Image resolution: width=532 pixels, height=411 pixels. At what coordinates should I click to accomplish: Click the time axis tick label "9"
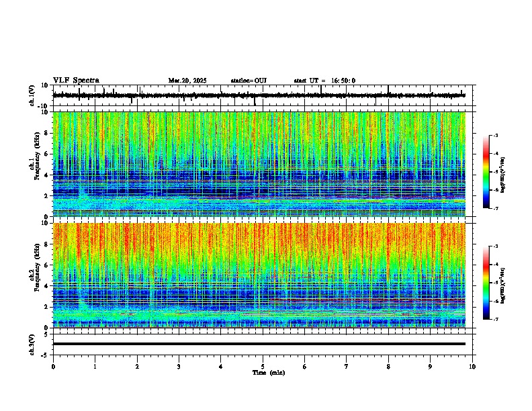[x=430, y=367]
